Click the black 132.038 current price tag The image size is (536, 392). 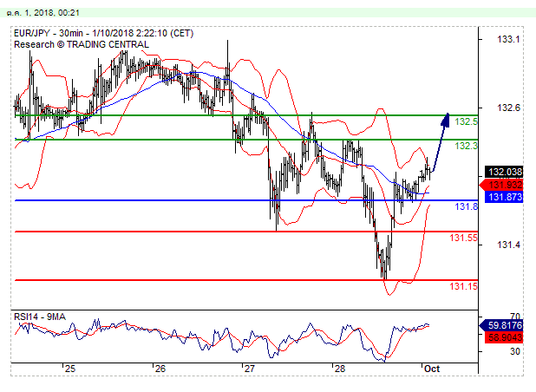tap(504, 172)
